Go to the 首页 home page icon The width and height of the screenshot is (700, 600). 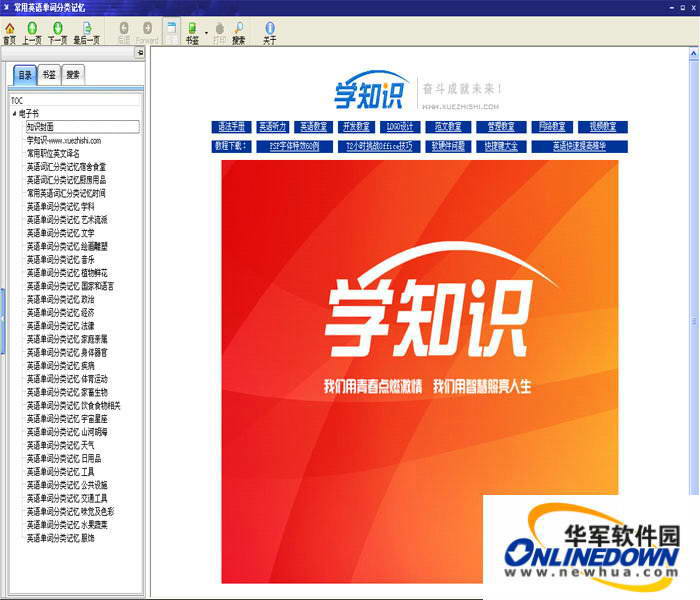point(9,33)
